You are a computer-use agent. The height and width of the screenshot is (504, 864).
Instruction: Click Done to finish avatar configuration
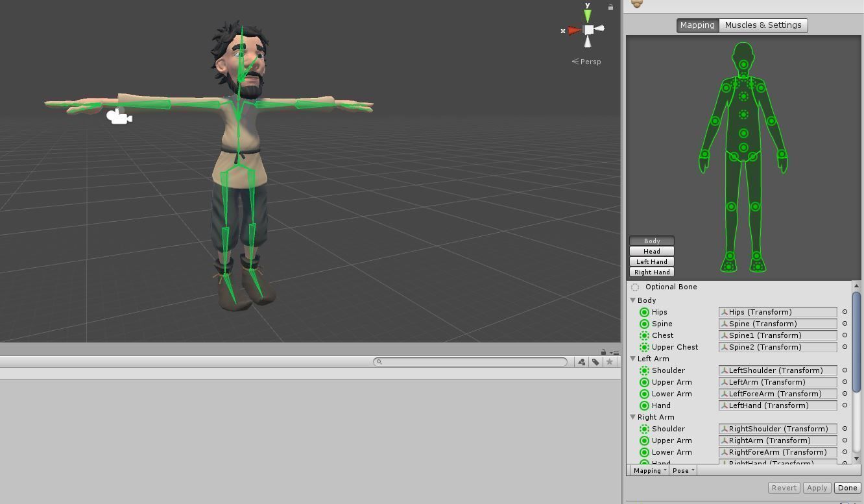[x=847, y=488]
